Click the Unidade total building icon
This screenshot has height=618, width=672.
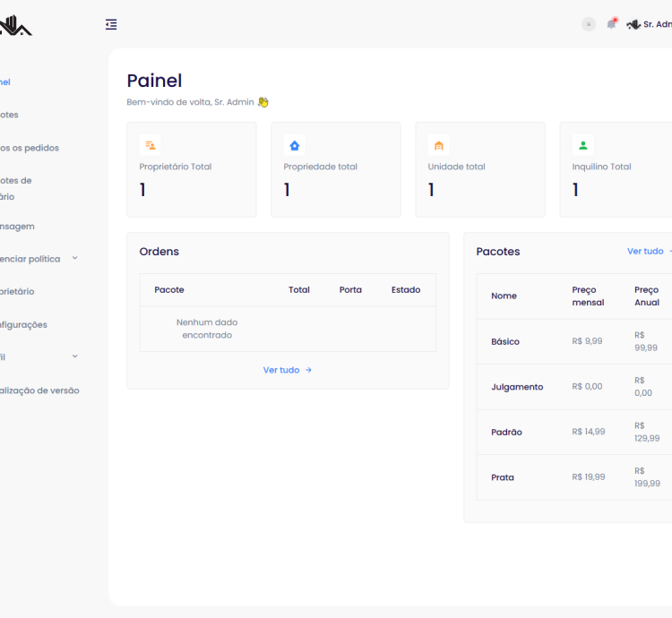click(438, 145)
